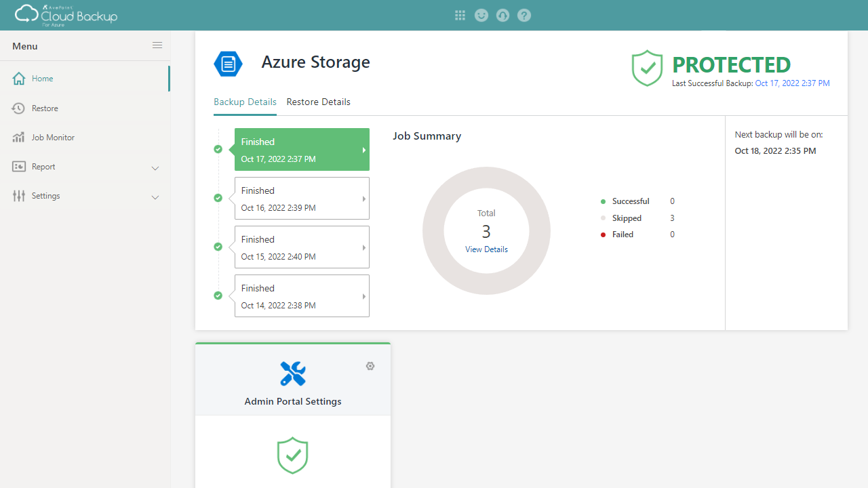Select Finished job Oct 16, 2022 2:39 PM

(x=302, y=199)
